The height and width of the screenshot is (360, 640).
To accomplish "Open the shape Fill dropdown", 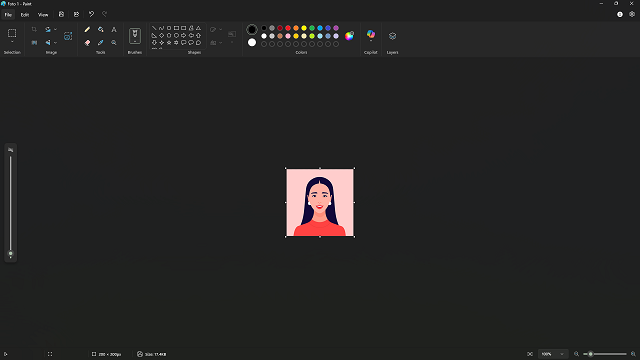I will 216,42.
